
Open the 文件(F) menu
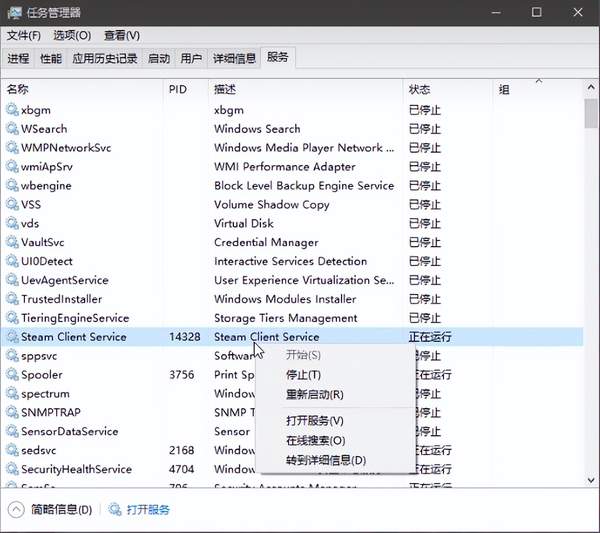(x=23, y=35)
